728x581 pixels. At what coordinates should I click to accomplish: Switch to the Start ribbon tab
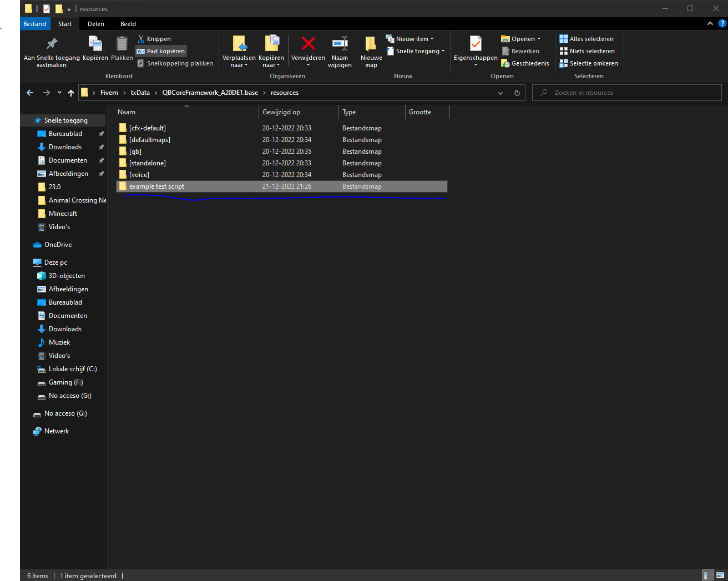point(65,24)
